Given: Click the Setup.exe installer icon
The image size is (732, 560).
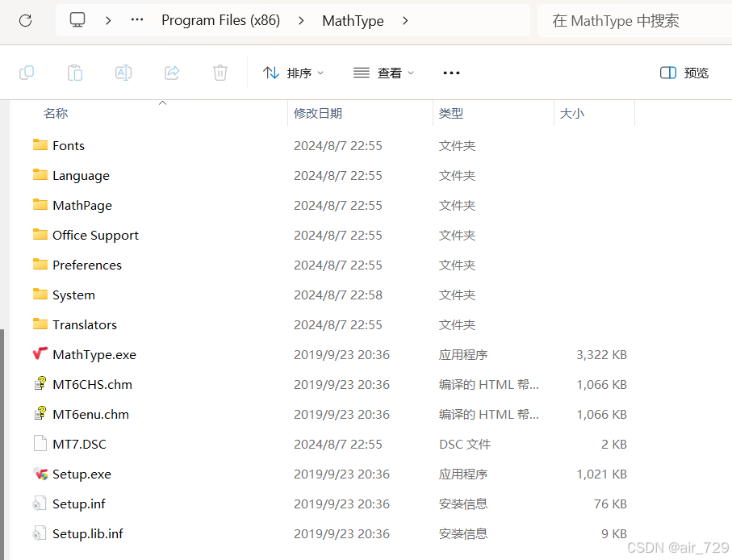Looking at the screenshot, I should pos(40,474).
